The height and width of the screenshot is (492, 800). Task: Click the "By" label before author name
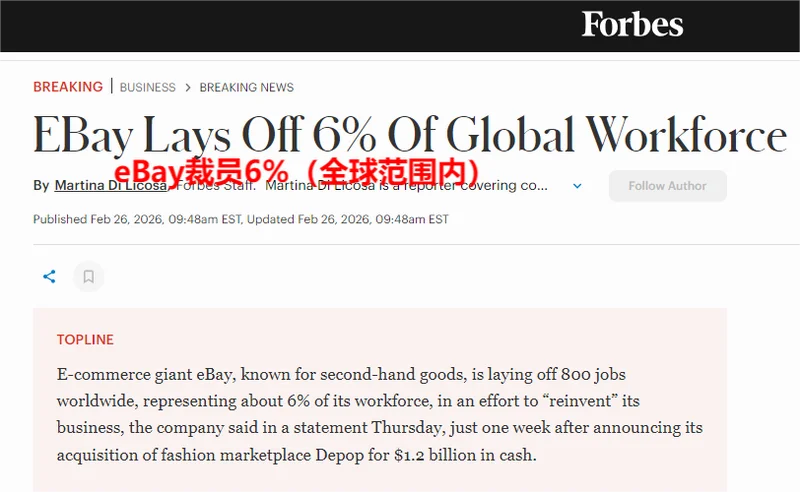[41, 186]
